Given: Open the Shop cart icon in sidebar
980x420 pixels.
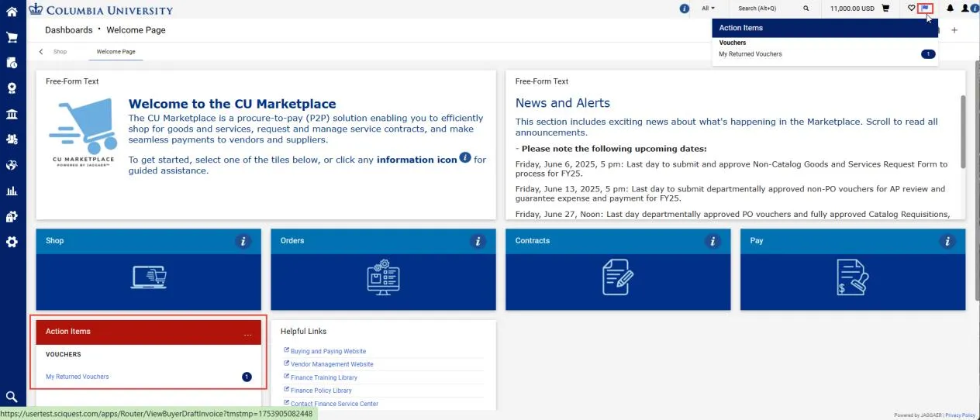Looking at the screenshot, I should [12, 37].
